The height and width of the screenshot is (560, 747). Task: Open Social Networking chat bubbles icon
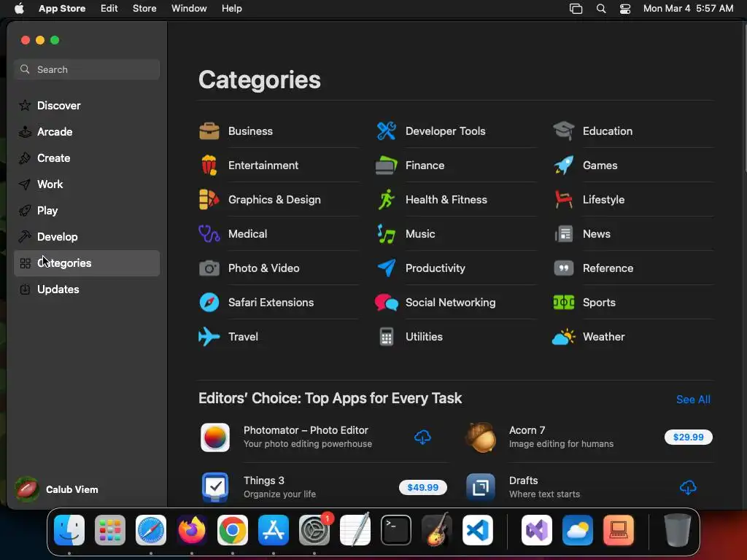pos(387,303)
